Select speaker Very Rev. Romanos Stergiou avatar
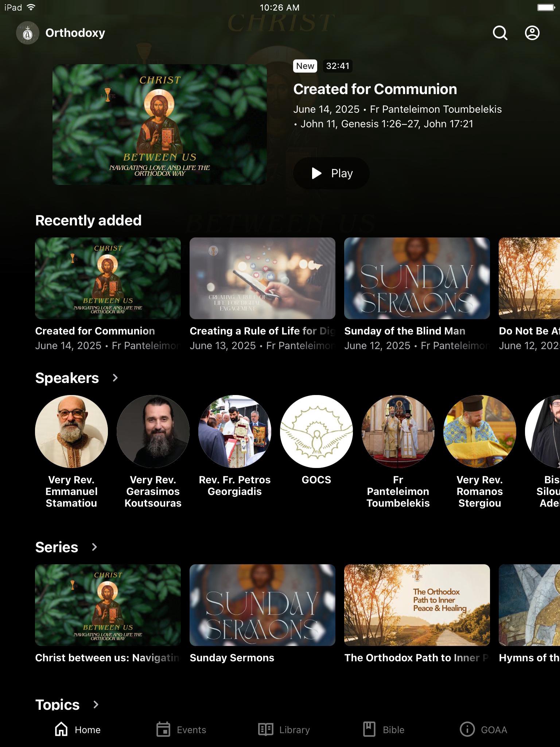This screenshot has height=747, width=560. pos(480,431)
